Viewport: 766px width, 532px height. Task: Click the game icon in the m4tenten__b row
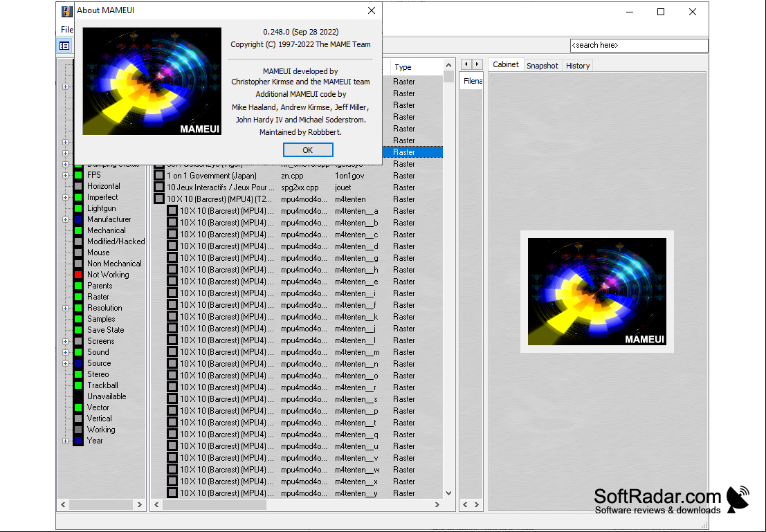coord(172,222)
